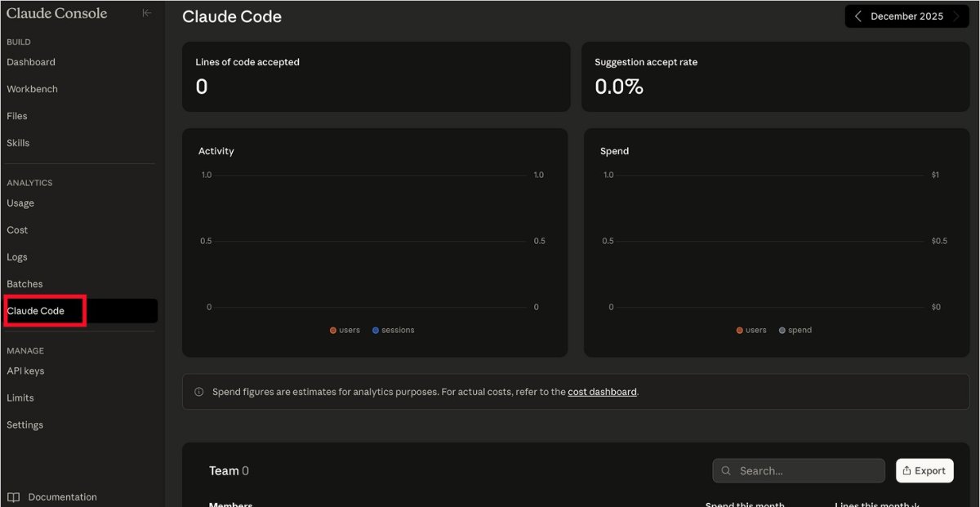The width and height of the screenshot is (980, 507).
Task: Navigate to the Logs page
Action: [17, 257]
